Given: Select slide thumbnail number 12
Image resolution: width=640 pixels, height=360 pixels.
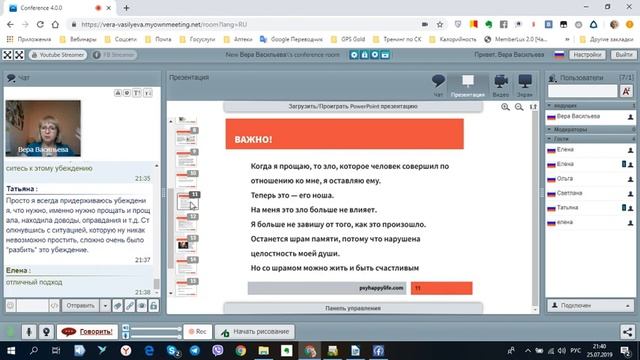Looking at the screenshot, I should 188,222.
